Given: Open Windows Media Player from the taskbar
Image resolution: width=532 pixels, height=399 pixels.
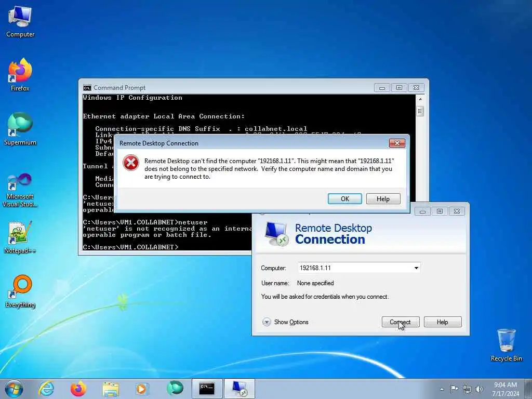Looking at the screenshot, I should click(x=141, y=389).
